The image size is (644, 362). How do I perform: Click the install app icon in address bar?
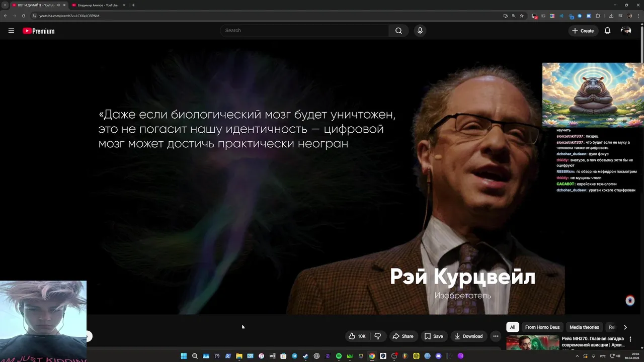[506, 16]
